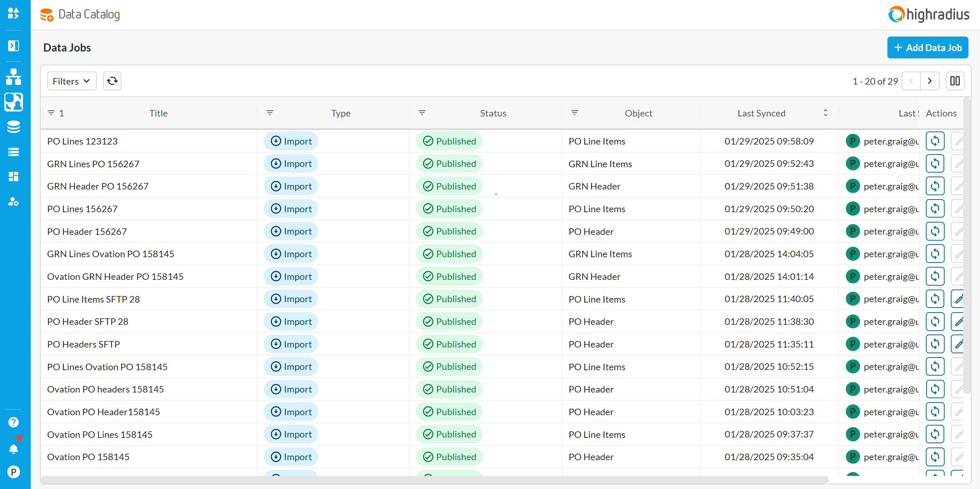Viewport: 980px width, 489px height.
Task: Expand the sidebar panel toggle icon
Action: 13,46
